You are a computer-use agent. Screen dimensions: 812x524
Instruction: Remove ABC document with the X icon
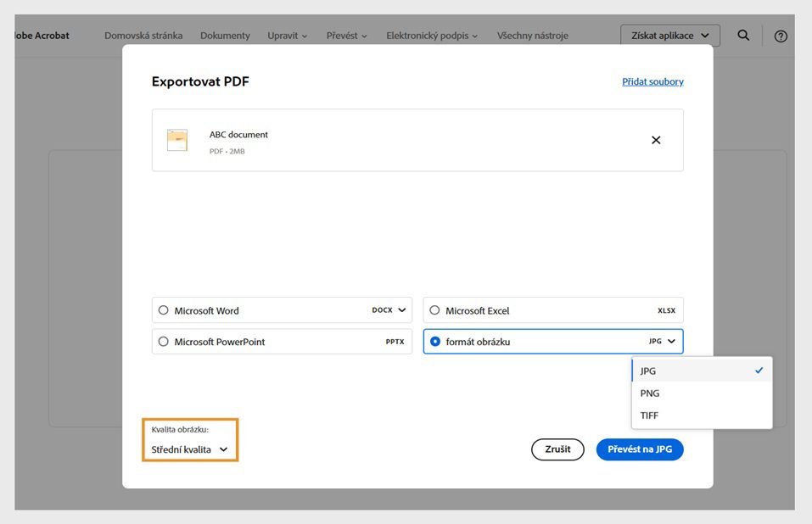click(656, 140)
